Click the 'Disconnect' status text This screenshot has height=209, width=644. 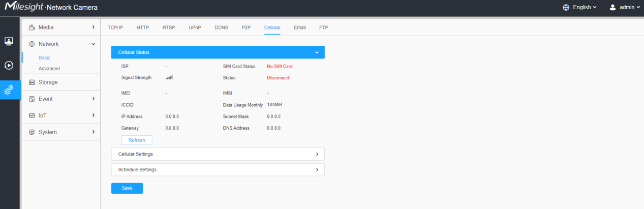click(278, 78)
